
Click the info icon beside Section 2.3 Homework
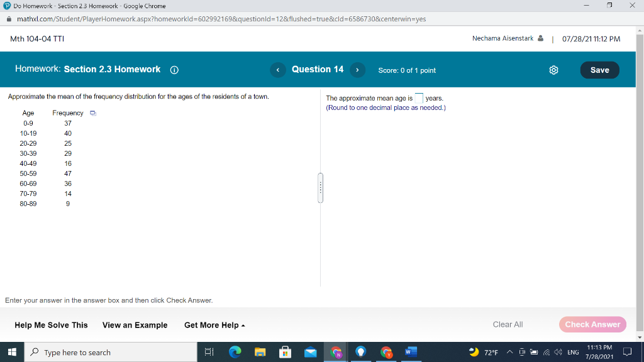pyautogui.click(x=174, y=70)
